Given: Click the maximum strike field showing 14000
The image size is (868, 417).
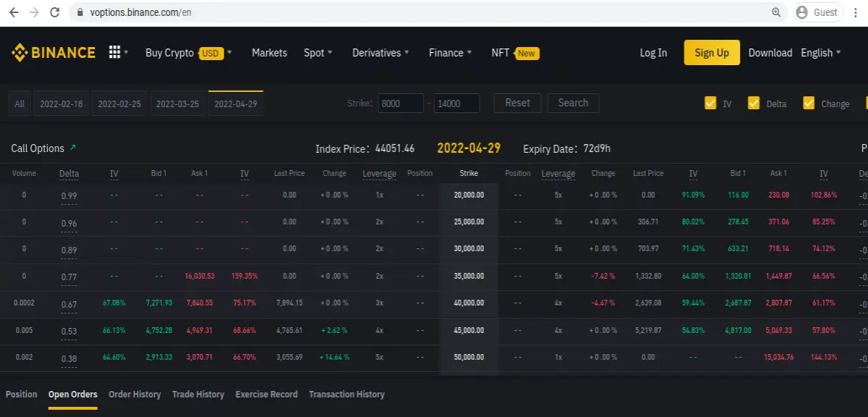Looking at the screenshot, I should coord(457,104).
